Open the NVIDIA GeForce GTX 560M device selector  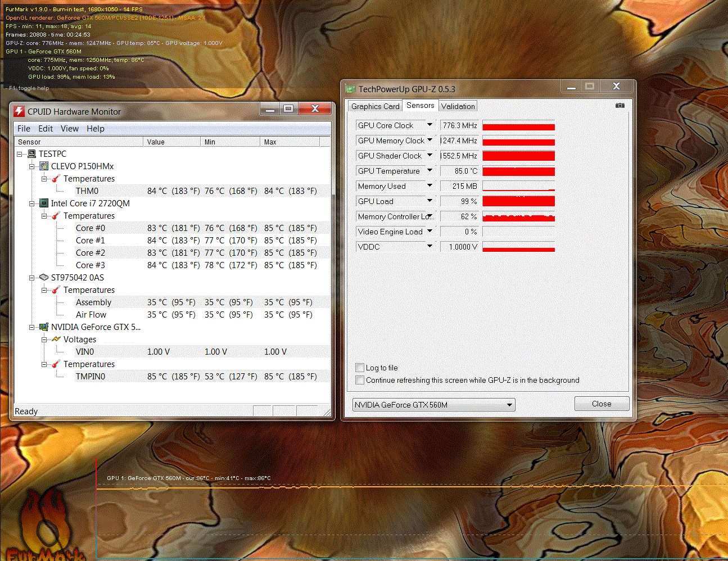pos(433,405)
